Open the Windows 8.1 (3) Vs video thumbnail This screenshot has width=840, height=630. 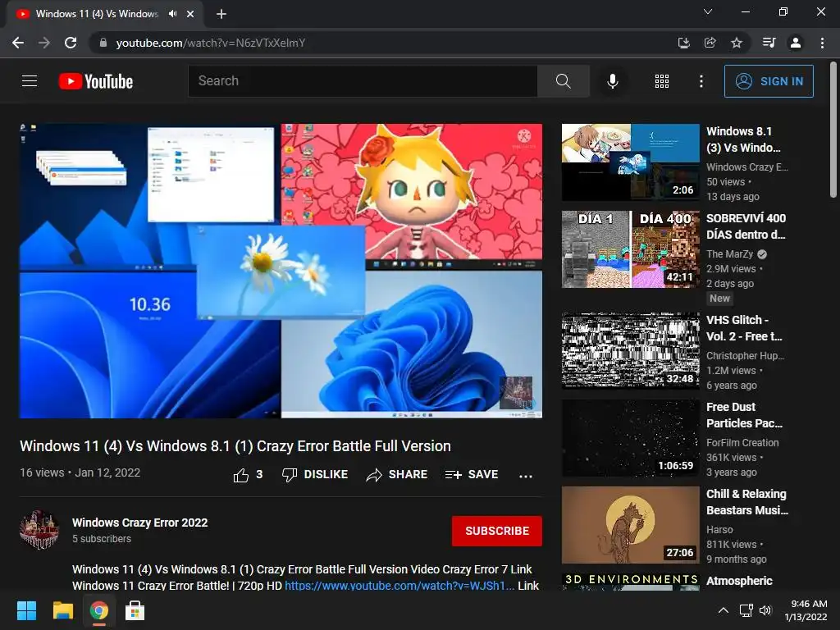[631, 162]
